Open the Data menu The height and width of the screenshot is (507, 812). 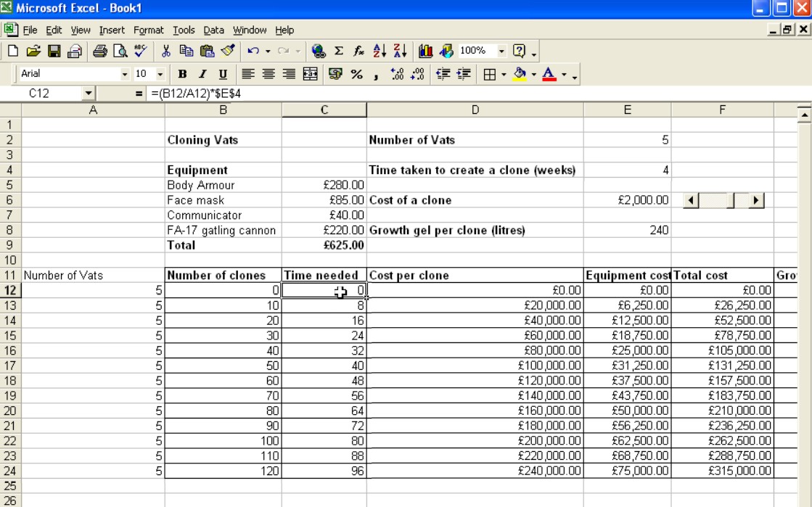pyautogui.click(x=213, y=30)
